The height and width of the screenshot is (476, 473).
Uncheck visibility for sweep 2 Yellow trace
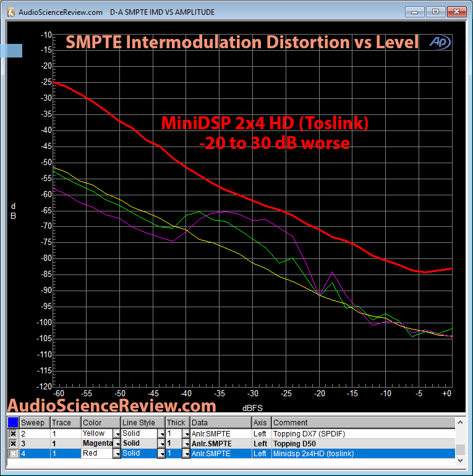pos(13,433)
